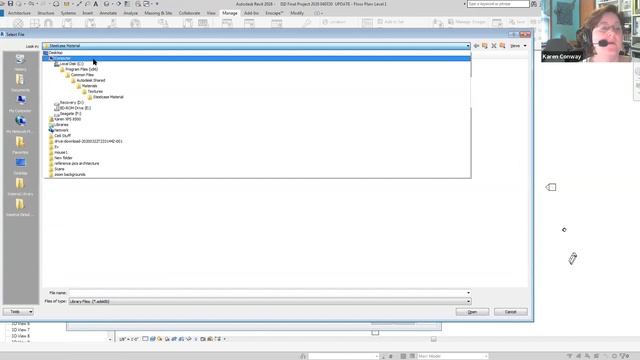Select Autodesk Shared folder in the list
Screen dimensions: 640x360
point(88,80)
